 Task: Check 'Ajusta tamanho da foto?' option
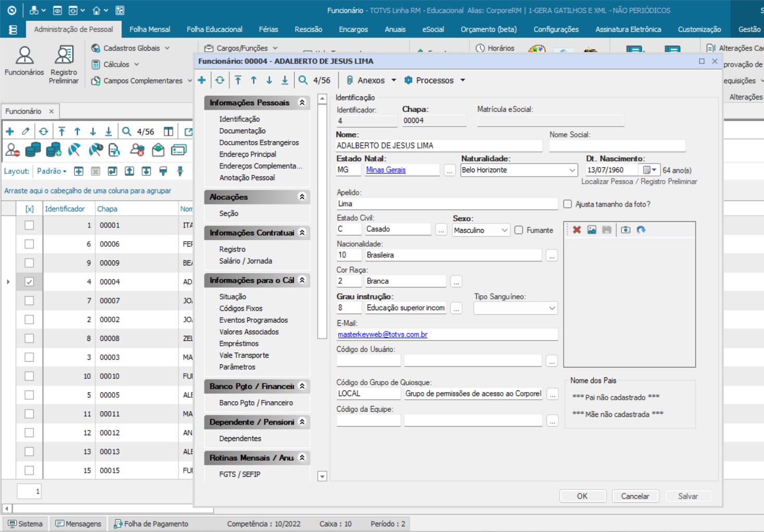click(568, 204)
